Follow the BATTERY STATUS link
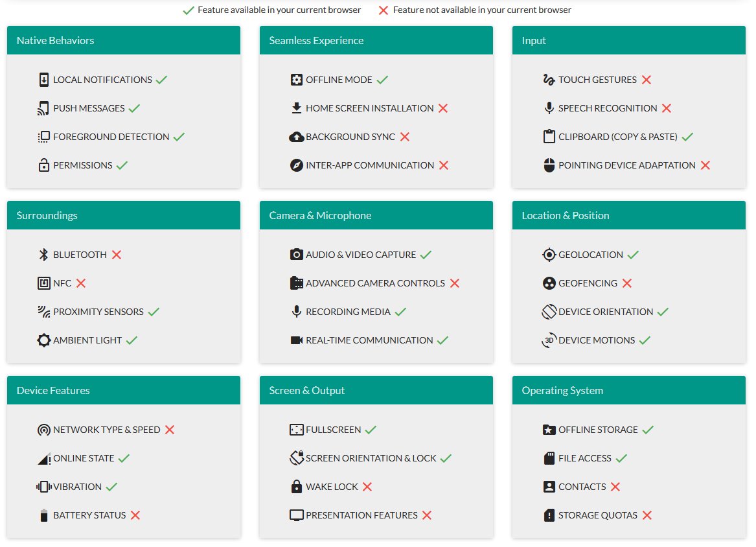 point(89,515)
